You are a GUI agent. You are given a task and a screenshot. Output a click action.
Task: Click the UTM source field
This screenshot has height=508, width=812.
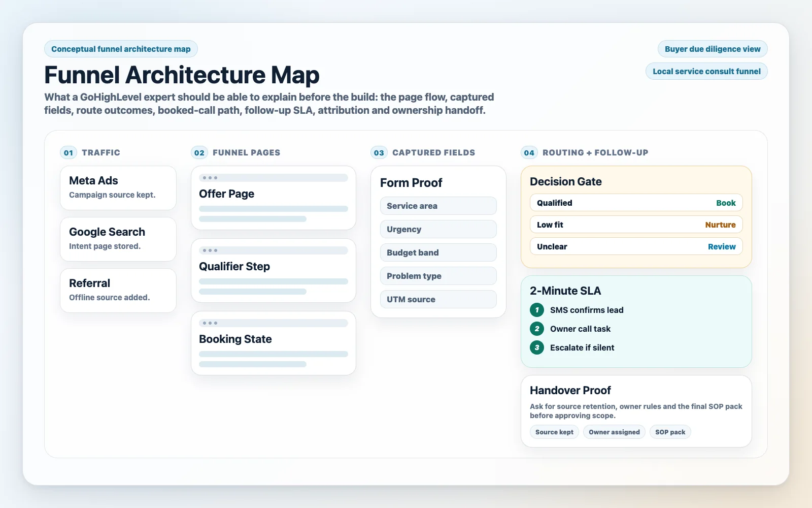point(438,299)
